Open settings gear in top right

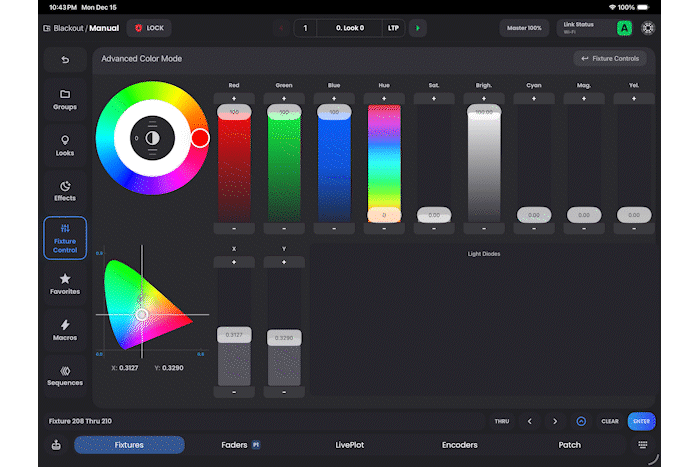648,28
